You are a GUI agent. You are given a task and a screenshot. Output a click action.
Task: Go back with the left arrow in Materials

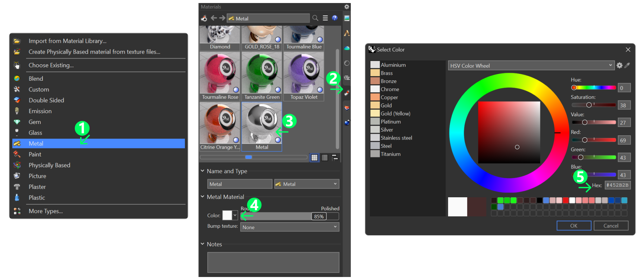(214, 18)
